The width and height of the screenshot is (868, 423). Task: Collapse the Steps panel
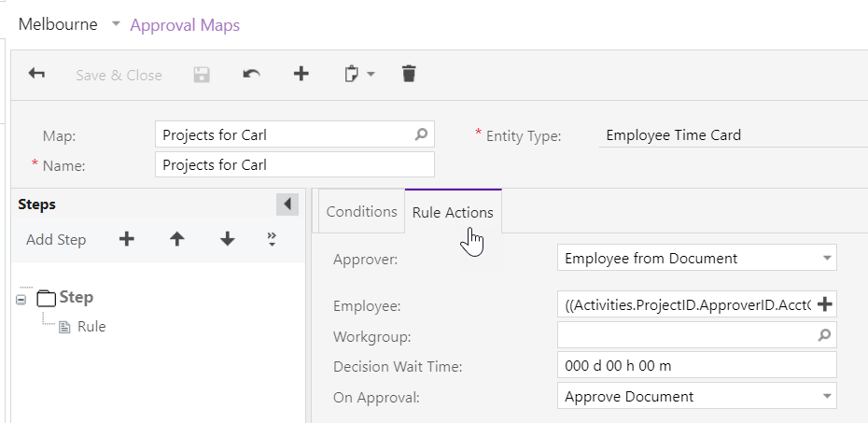point(287,204)
